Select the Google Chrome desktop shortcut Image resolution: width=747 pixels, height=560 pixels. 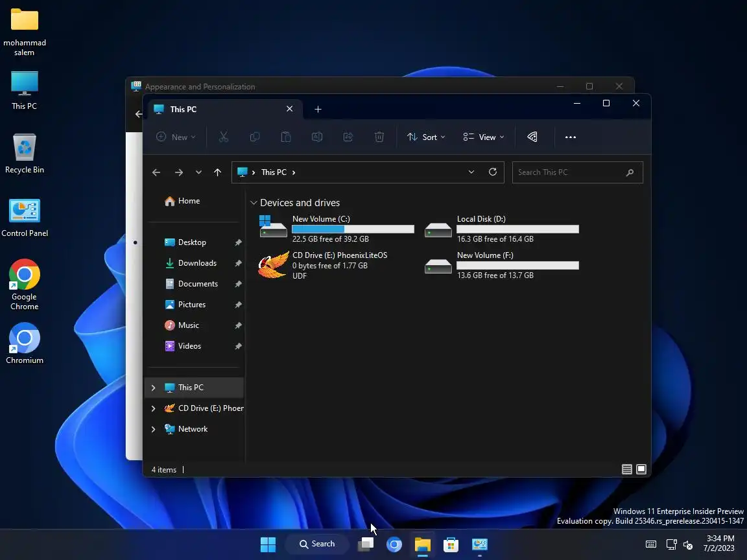point(24,285)
